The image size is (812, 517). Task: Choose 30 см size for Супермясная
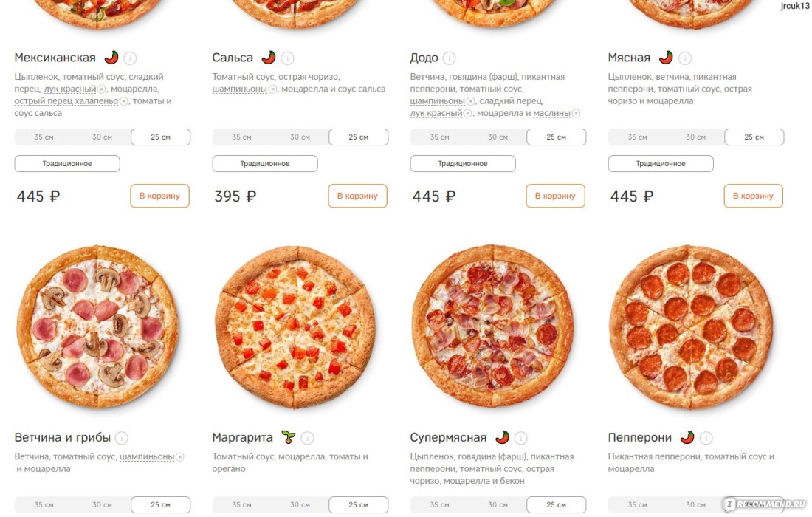click(x=498, y=505)
